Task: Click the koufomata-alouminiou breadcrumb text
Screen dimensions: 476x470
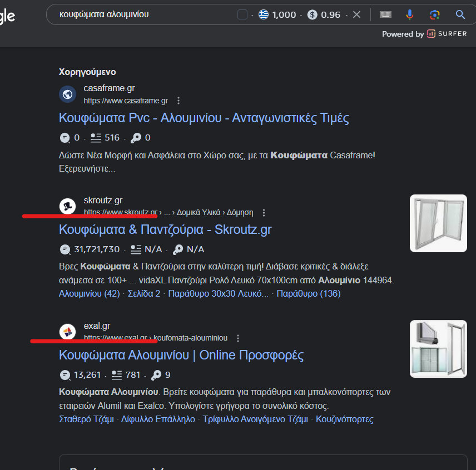Action: click(190, 338)
